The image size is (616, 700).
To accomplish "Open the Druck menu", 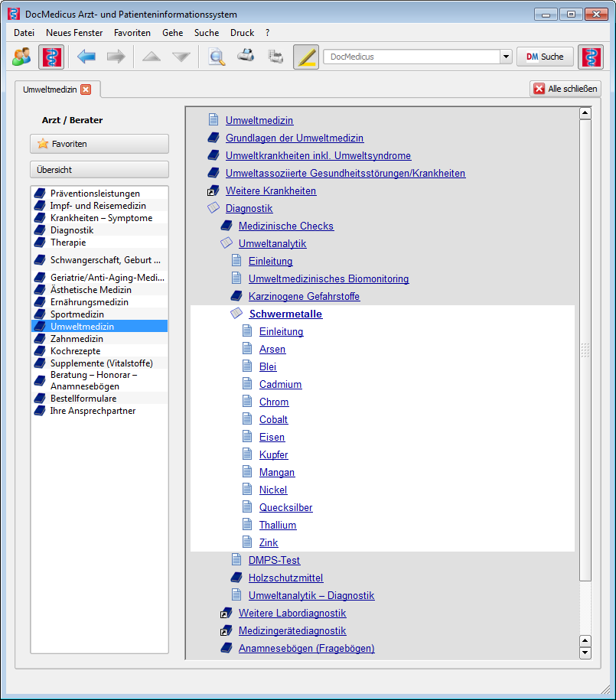I will [x=242, y=33].
